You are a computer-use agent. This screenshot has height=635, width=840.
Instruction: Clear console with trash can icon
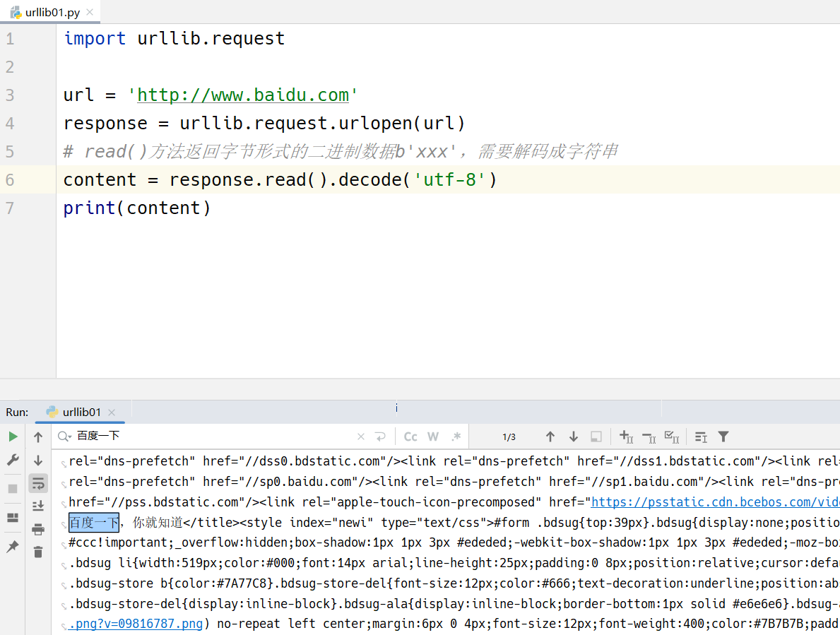click(x=38, y=552)
